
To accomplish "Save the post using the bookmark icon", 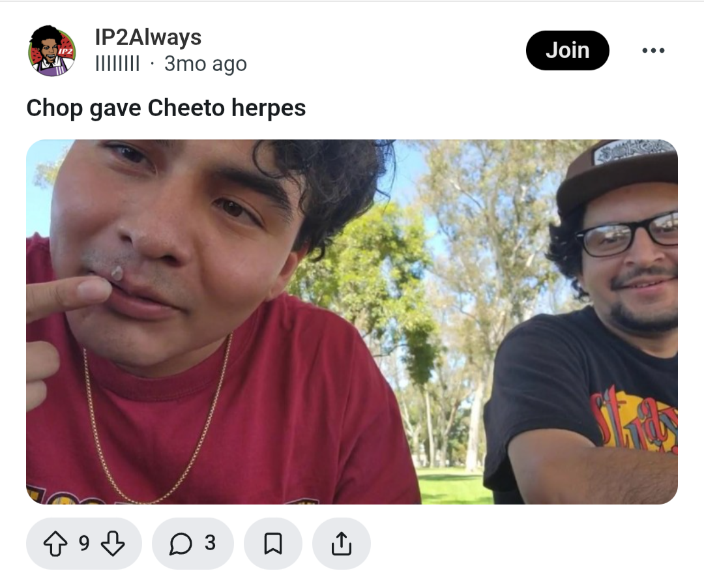I will (273, 544).
